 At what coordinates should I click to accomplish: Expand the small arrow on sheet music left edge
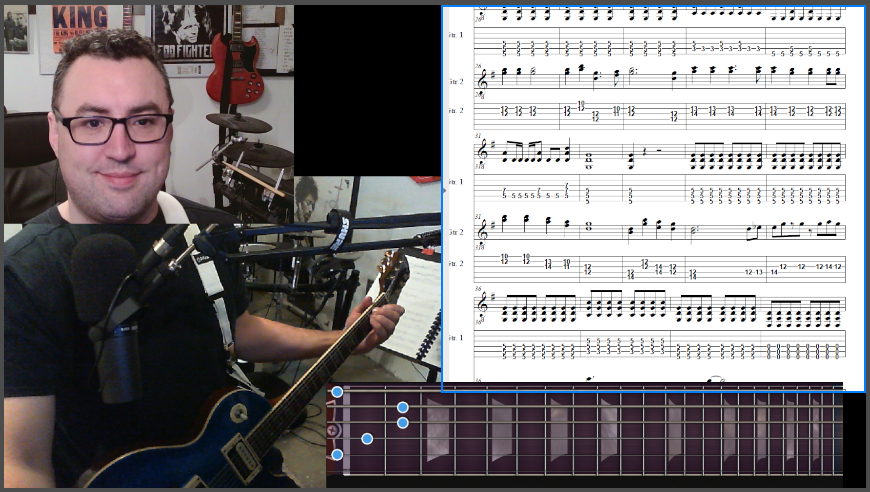(444, 187)
